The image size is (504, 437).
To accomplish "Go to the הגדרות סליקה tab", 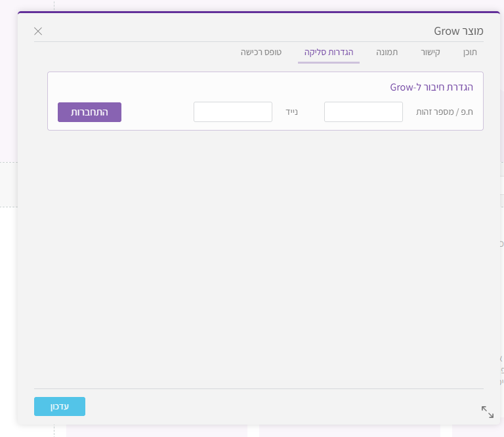I will [328, 52].
